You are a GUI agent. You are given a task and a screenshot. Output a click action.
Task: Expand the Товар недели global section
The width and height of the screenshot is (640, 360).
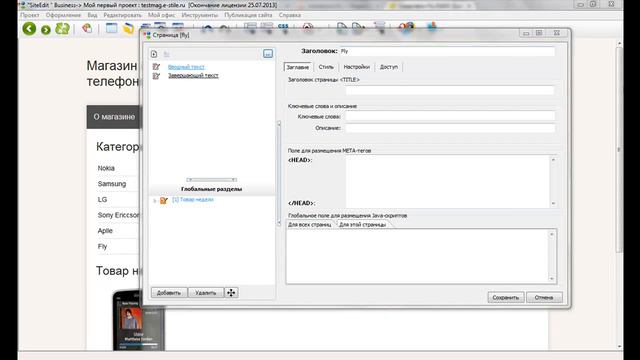155,200
